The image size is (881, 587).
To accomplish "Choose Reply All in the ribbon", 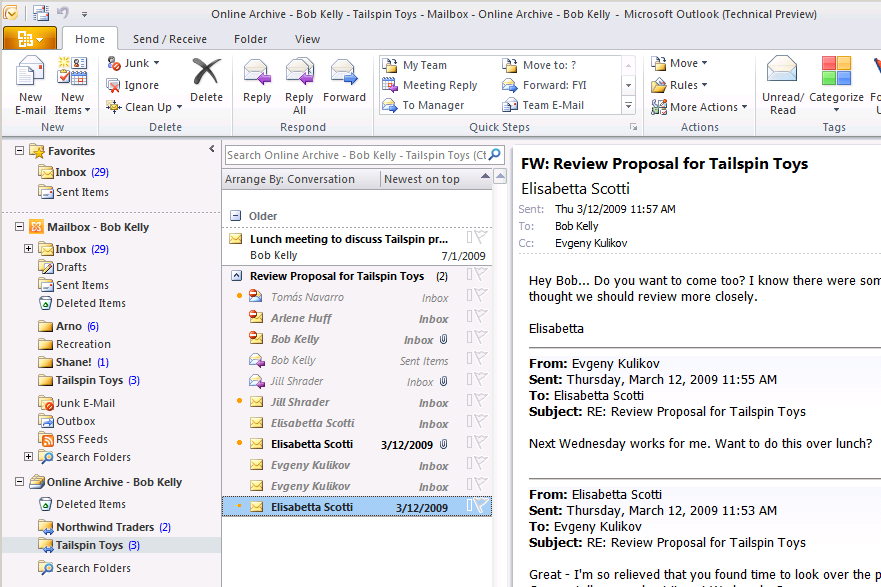I will (x=299, y=86).
